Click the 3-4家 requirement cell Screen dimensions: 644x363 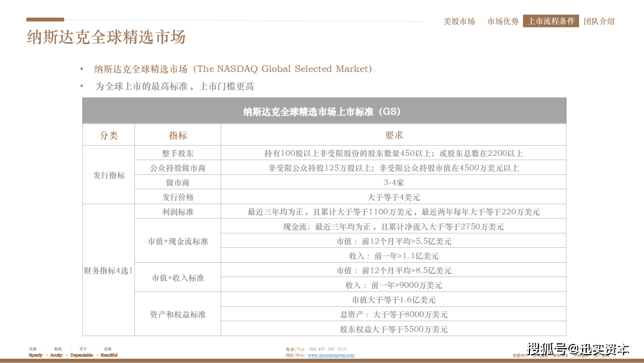394,183
